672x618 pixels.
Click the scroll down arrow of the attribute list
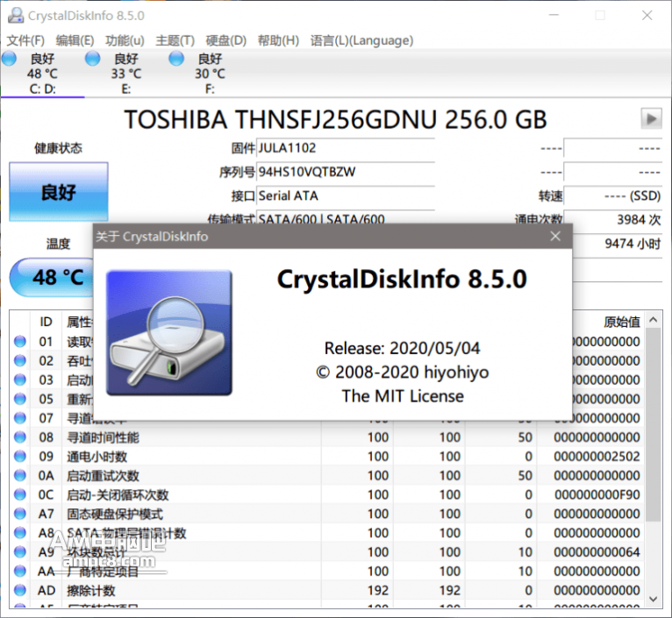pos(654,599)
